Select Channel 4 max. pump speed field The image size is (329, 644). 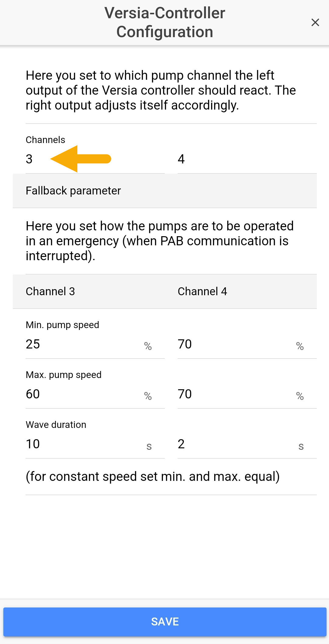point(235,394)
